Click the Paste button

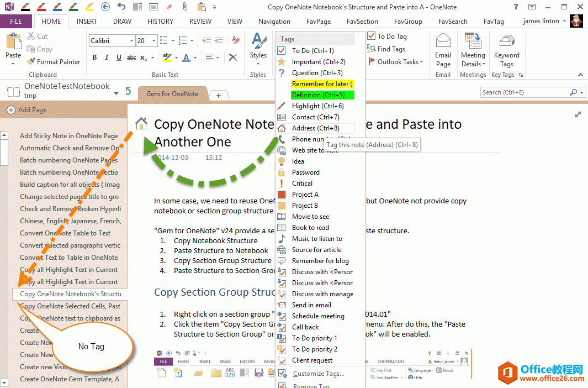point(13,49)
